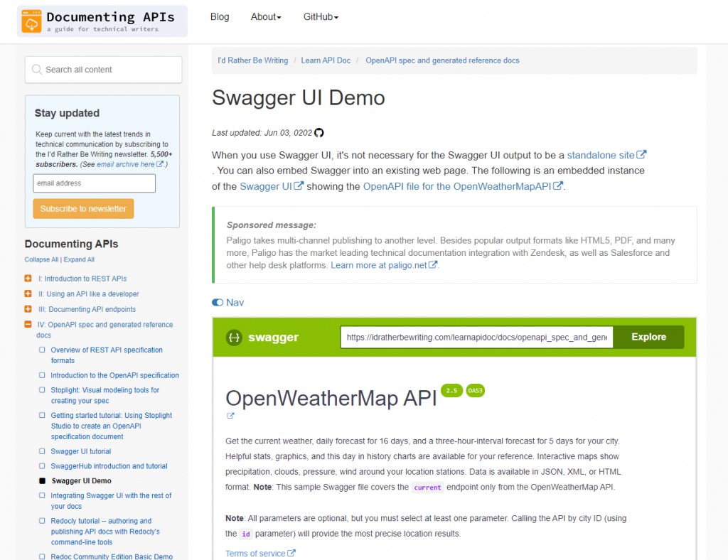Click the email address input field

tap(94, 183)
